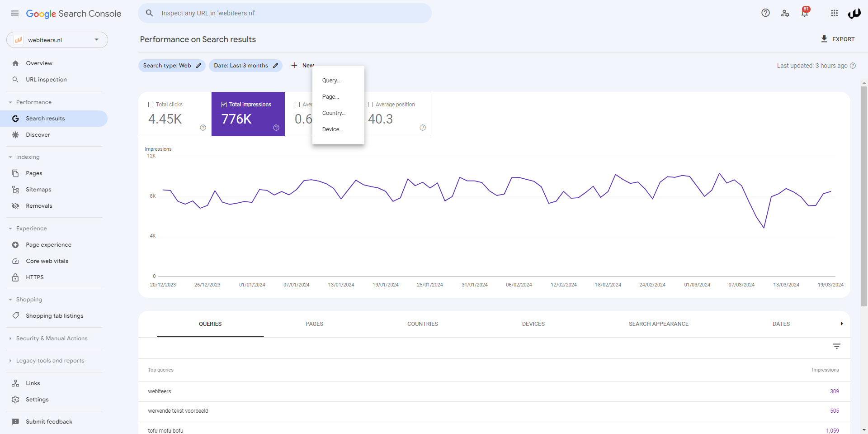This screenshot has width=868, height=434.
Task: Click help icon in Total impressions card
Action: pyautogui.click(x=276, y=128)
